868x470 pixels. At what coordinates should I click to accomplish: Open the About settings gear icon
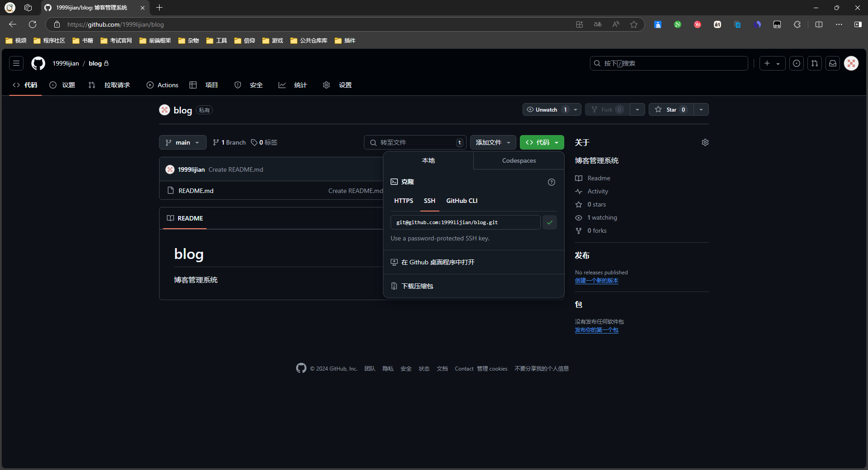pos(705,142)
